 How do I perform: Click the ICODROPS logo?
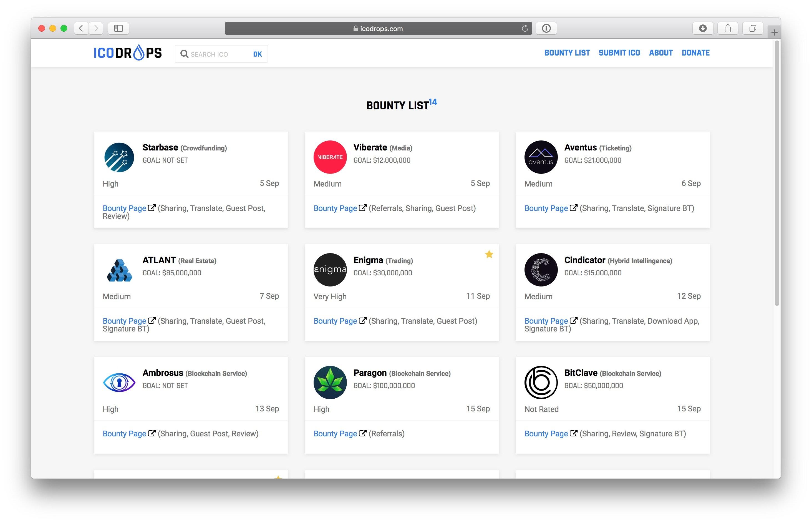click(x=128, y=53)
